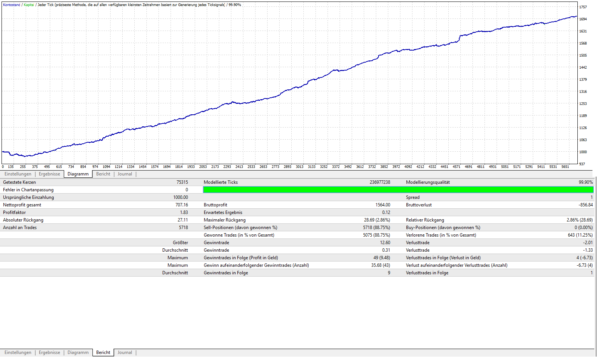Select the Bruttoverlust value
Image resolution: width=600 pixels, height=360 pixels.
[x=585, y=205]
